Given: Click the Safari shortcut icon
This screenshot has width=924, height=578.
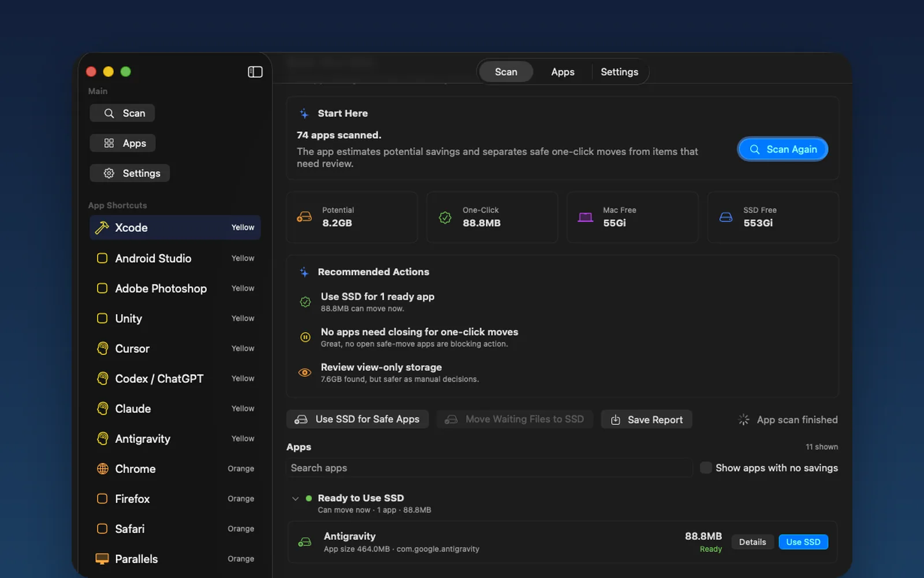Looking at the screenshot, I should click(102, 529).
